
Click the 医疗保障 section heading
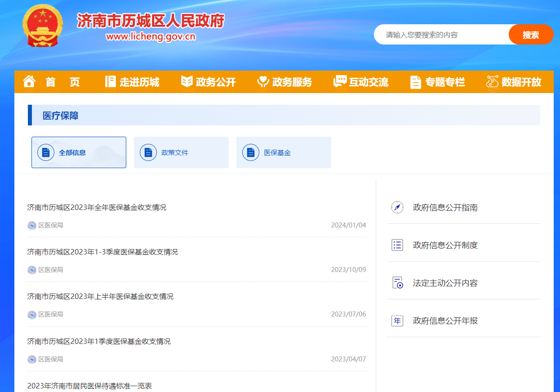click(x=61, y=116)
